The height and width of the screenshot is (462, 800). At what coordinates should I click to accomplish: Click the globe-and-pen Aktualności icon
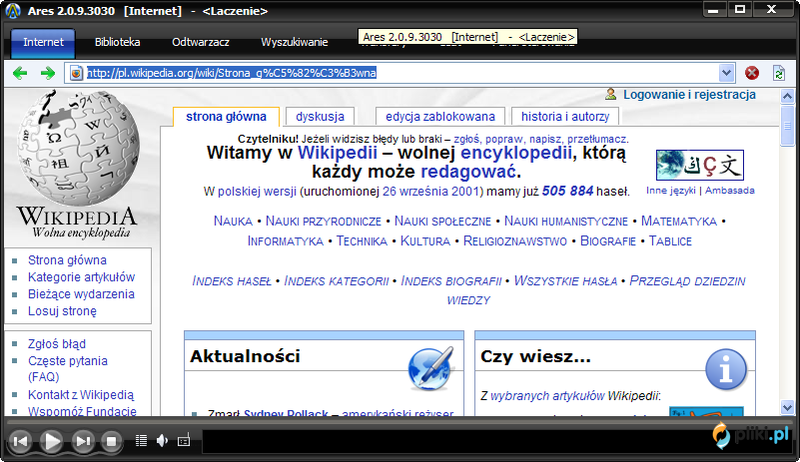[431, 369]
